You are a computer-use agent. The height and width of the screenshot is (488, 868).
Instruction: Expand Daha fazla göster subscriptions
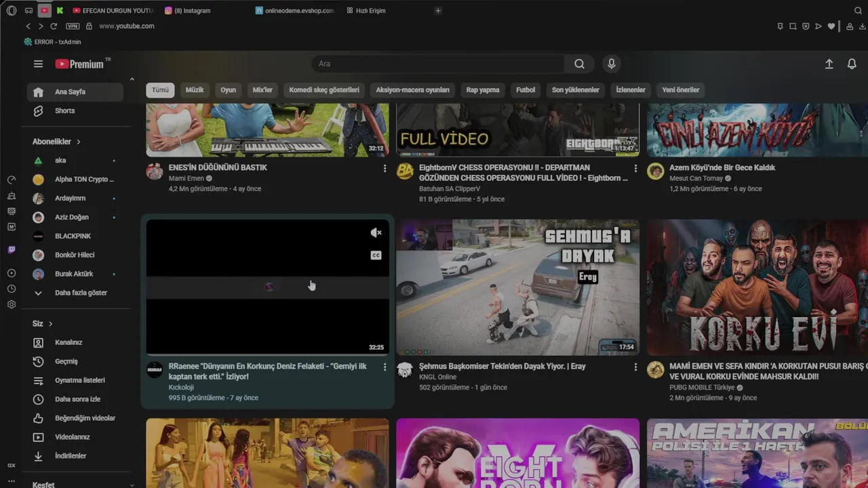point(75,293)
